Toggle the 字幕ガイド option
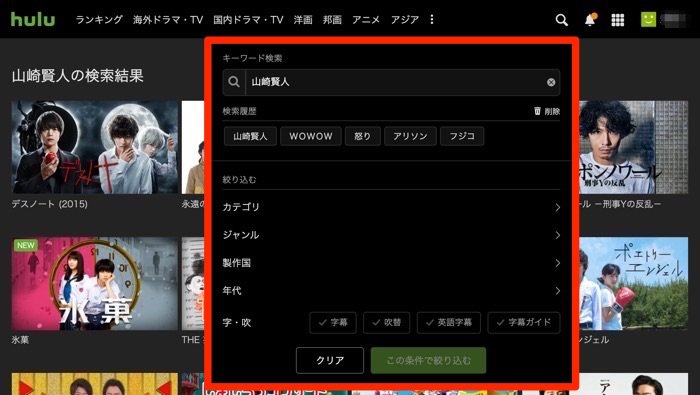Viewport: 700px width, 395px height. click(x=524, y=323)
